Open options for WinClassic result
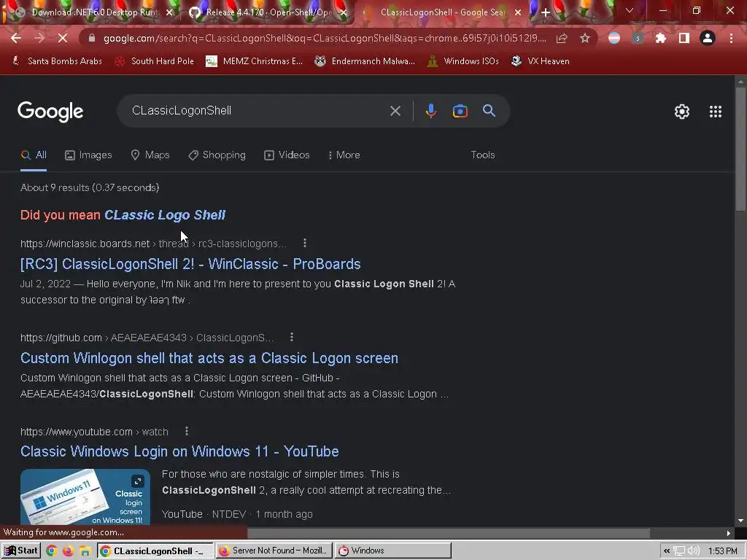This screenshot has width=747, height=560. (305, 244)
